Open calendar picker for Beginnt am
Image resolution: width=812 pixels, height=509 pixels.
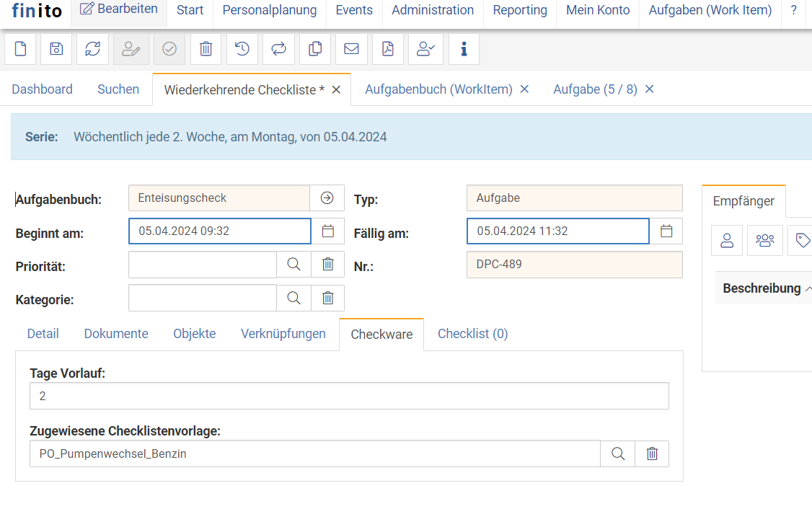[x=327, y=231]
